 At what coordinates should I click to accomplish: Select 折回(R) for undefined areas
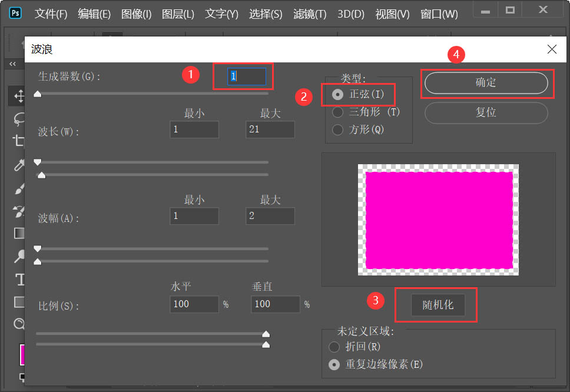pyautogui.click(x=334, y=347)
